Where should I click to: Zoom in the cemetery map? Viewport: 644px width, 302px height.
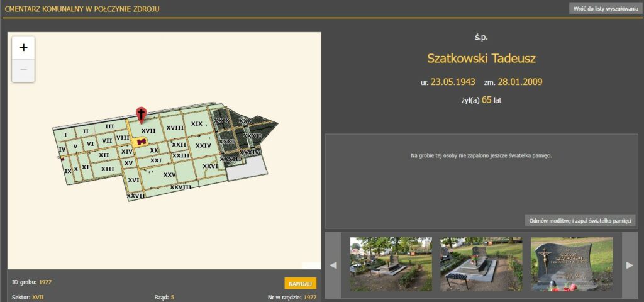point(23,48)
